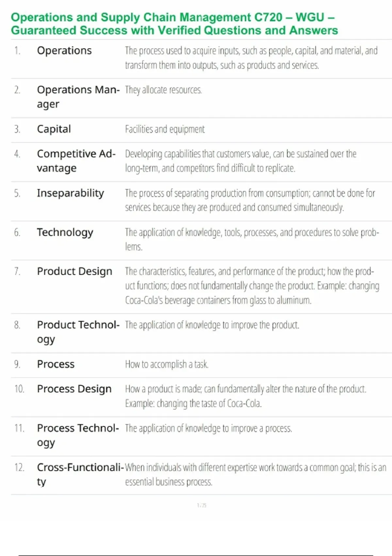
Task: Click the definition mentioning Coca-Cola's beverage containers
Action: coord(252,286)
